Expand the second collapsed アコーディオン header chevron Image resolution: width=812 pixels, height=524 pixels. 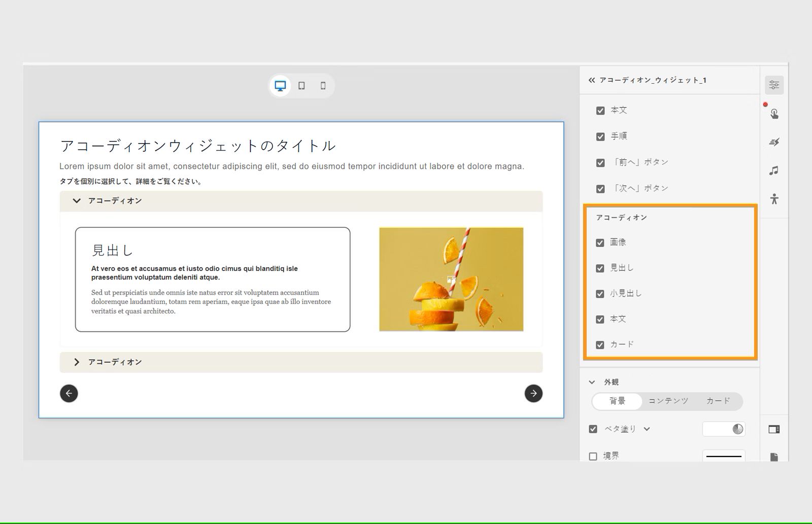77,362
